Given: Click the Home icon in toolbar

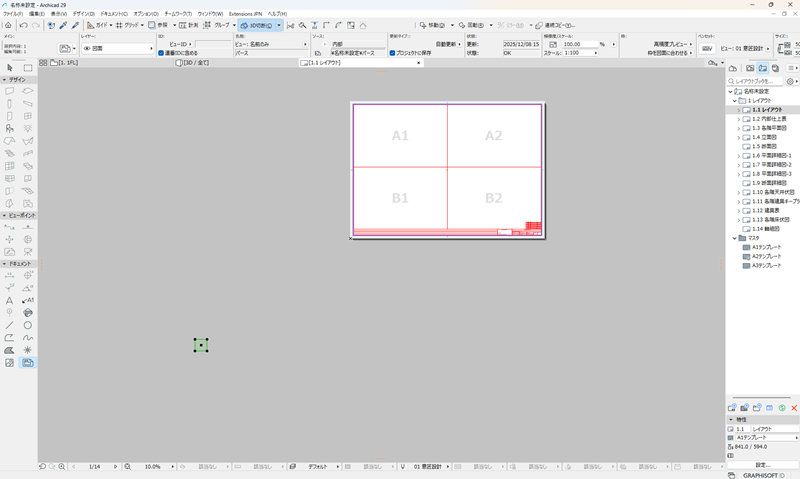Looking at the screenshot, I should pos(8,25).
